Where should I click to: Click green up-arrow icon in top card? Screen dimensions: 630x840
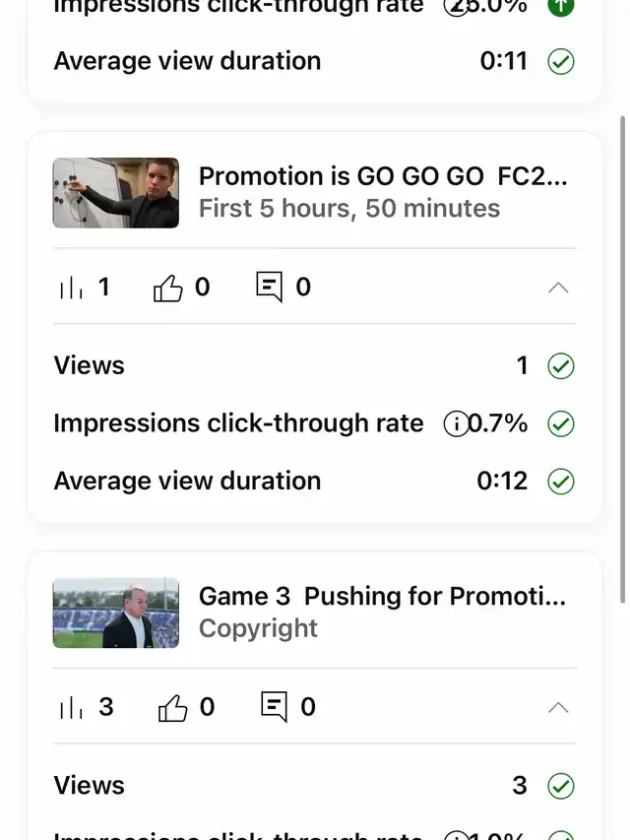(560, 6)
